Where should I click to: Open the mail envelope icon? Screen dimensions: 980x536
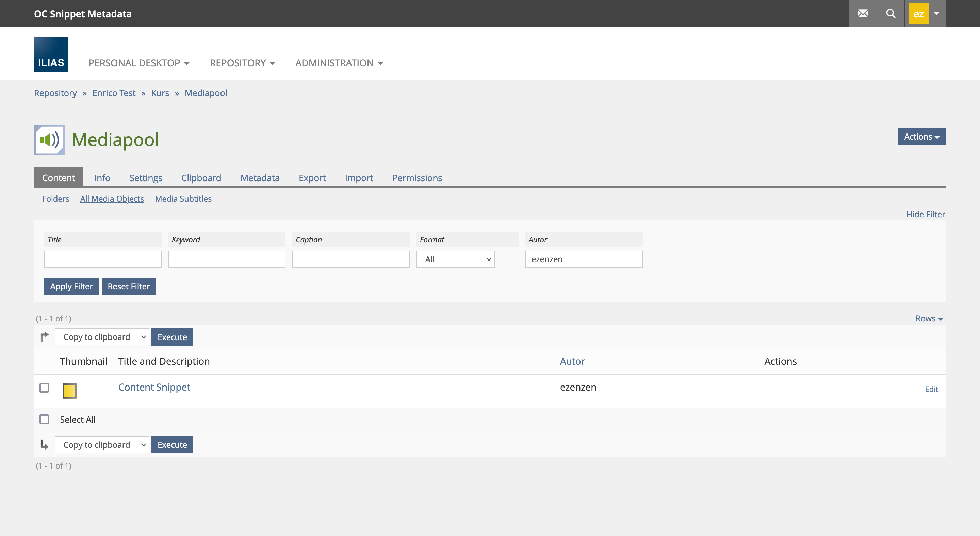tap(863, 14)
